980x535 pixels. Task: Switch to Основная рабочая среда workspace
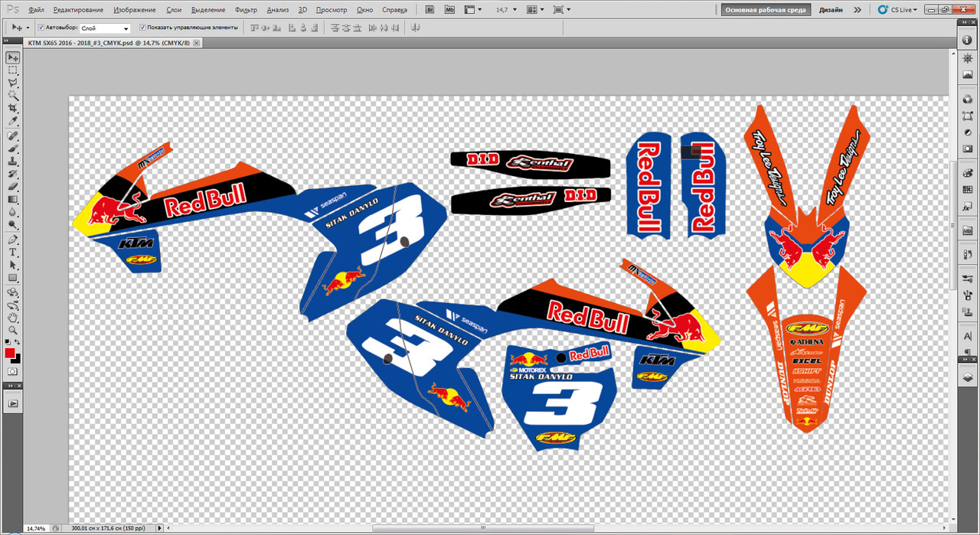click(x=764, y=10)
